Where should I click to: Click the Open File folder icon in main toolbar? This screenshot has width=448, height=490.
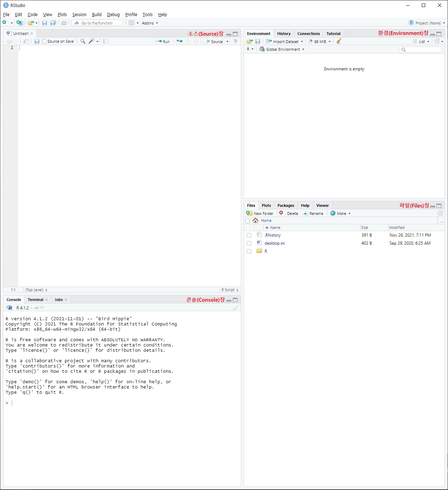(31, 23)
